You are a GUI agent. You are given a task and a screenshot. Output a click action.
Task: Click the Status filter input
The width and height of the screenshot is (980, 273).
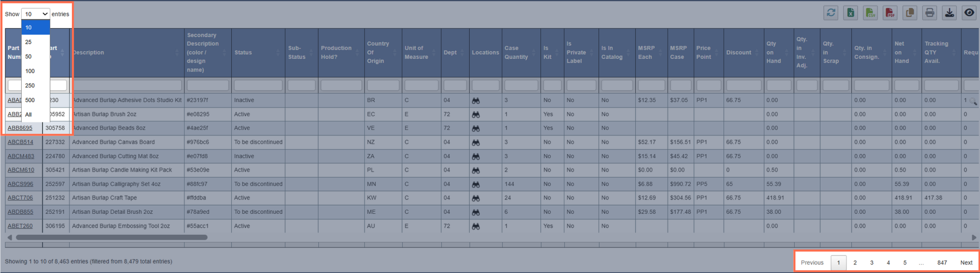tap(258, 85)
